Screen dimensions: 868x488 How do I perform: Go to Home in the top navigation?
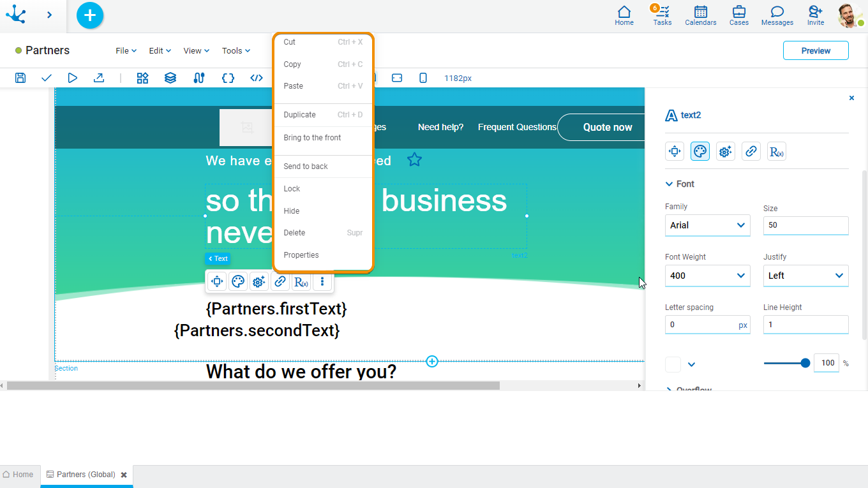pyautogui.click(x=624, y=16)
